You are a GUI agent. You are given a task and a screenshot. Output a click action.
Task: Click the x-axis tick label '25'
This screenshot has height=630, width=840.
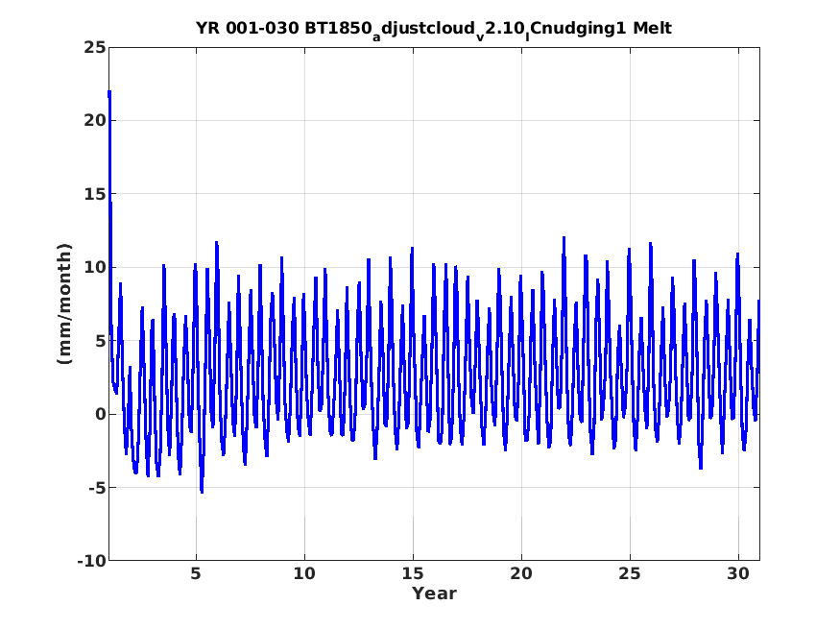pyautogui.click(x=630, y=573)
